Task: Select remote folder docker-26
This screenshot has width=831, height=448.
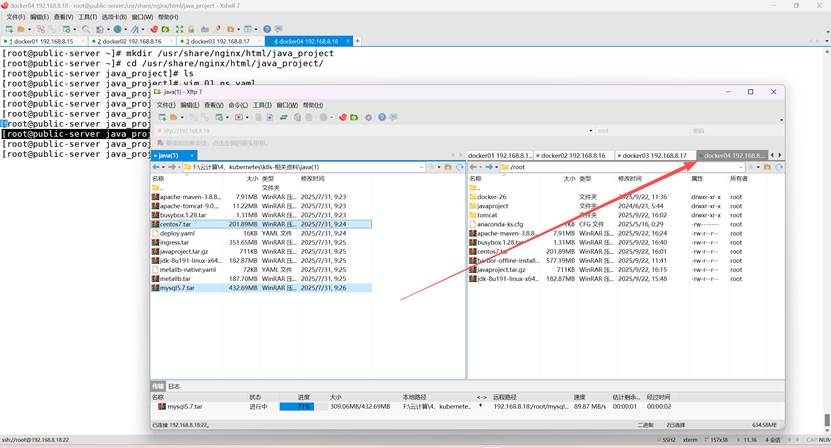Action: [491, 197]
